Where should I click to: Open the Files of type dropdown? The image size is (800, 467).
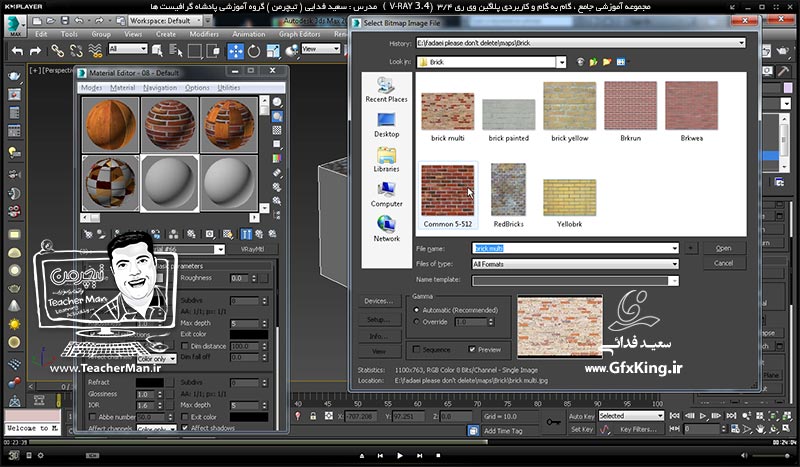(674, 264)
